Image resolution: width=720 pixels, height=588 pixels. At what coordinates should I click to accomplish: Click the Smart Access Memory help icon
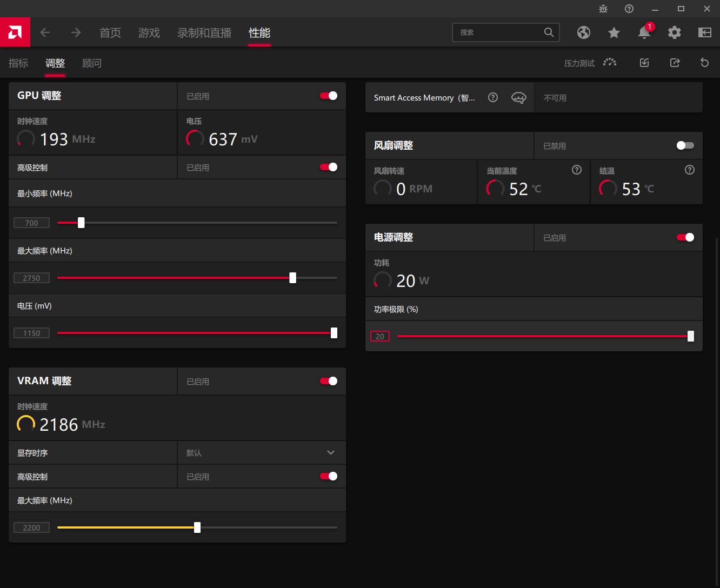pos(493,98)
